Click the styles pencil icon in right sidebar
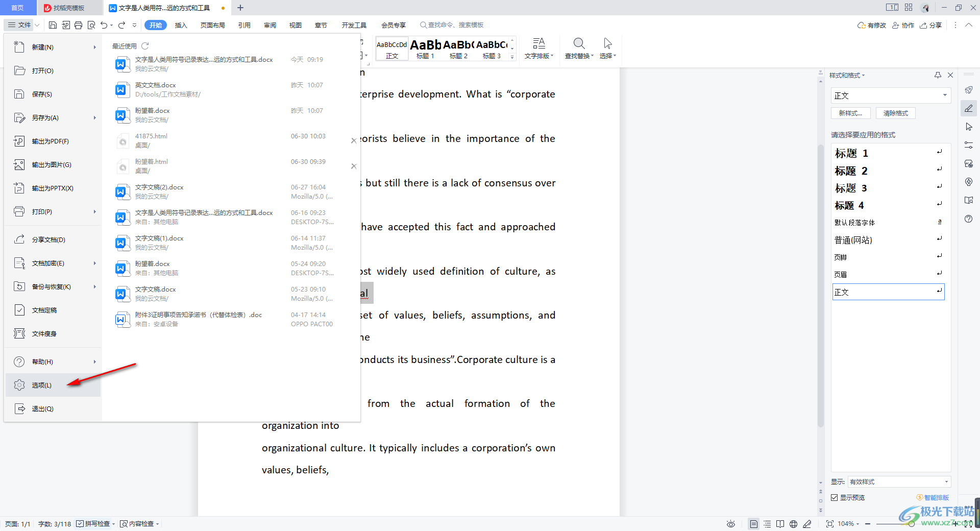Screen dimensions: 980x531 (969, 108)
